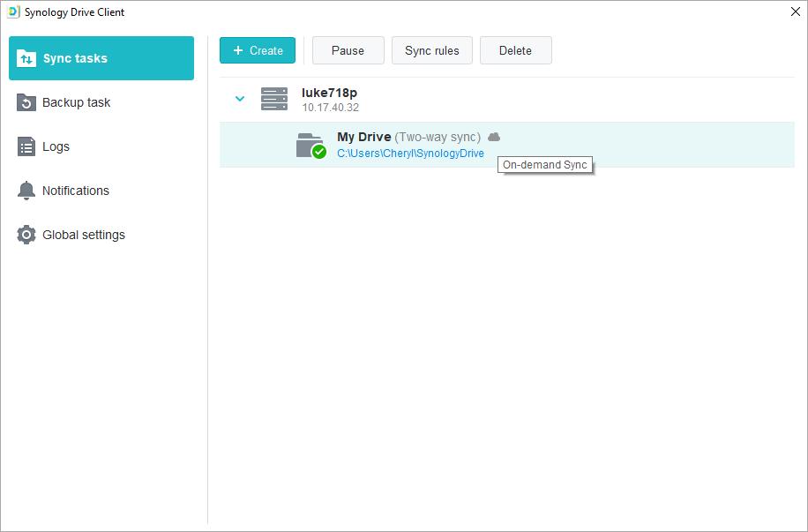Click the (Two-way sync) label
This screenshot has width=808, height=532.
(x=438, y=137)
